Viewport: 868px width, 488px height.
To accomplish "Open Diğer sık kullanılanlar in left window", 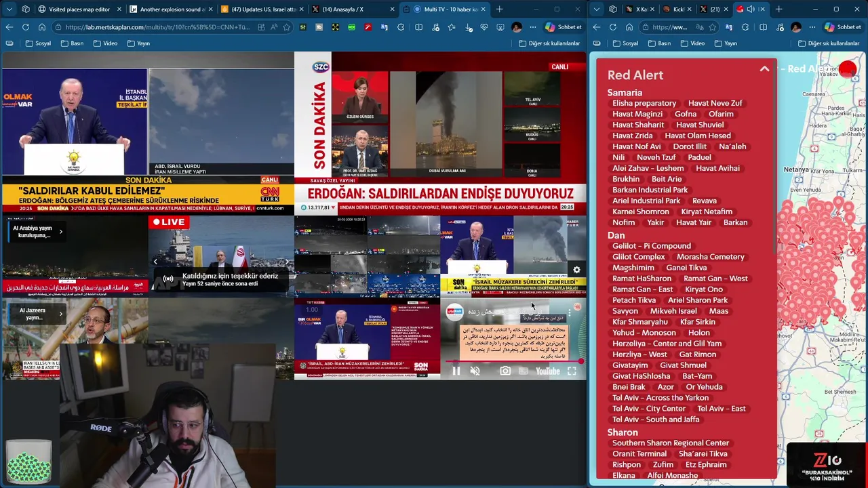I will (549, 43).
